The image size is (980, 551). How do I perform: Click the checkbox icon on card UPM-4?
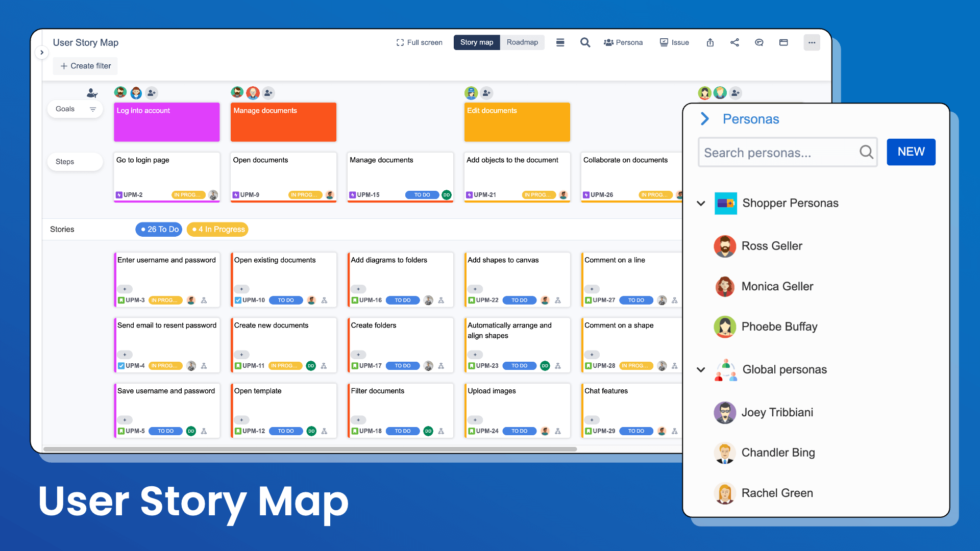[x=120, y=366]
